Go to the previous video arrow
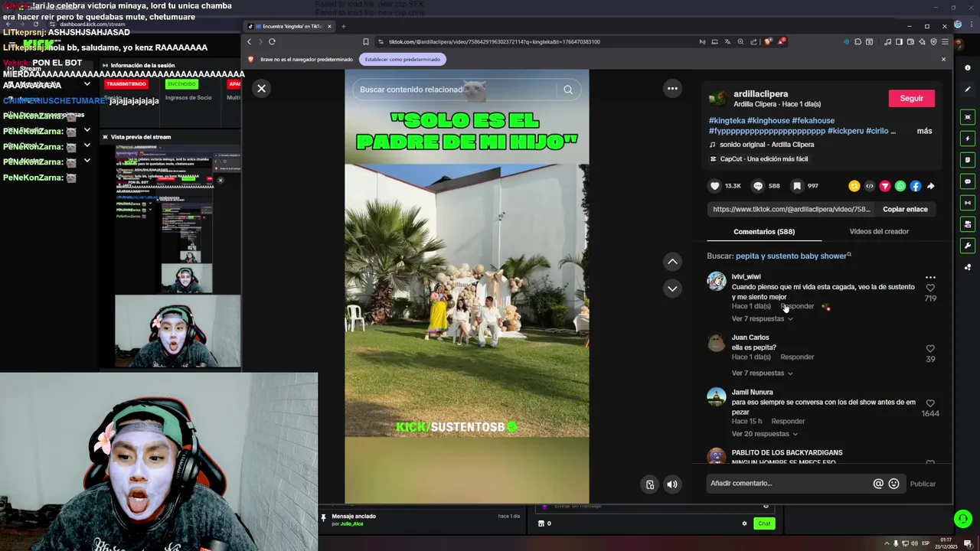Image resolution: width=980 pixels, height=551 pixels. [672, 262]
